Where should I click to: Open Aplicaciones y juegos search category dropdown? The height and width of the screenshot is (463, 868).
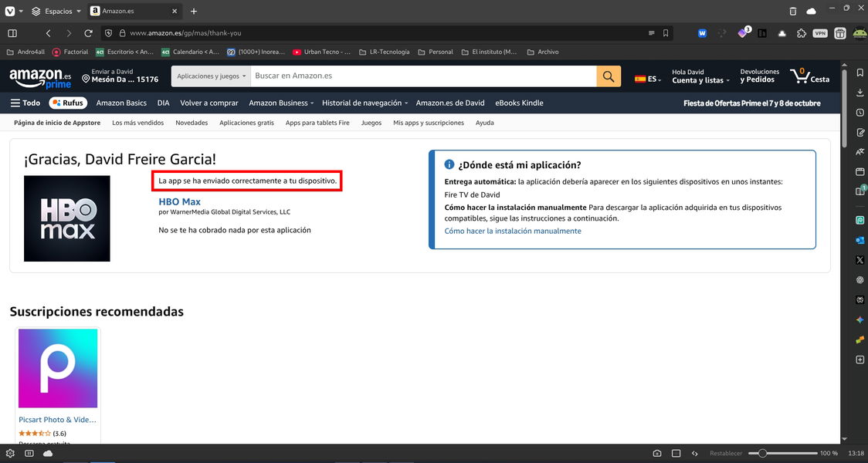211,76
